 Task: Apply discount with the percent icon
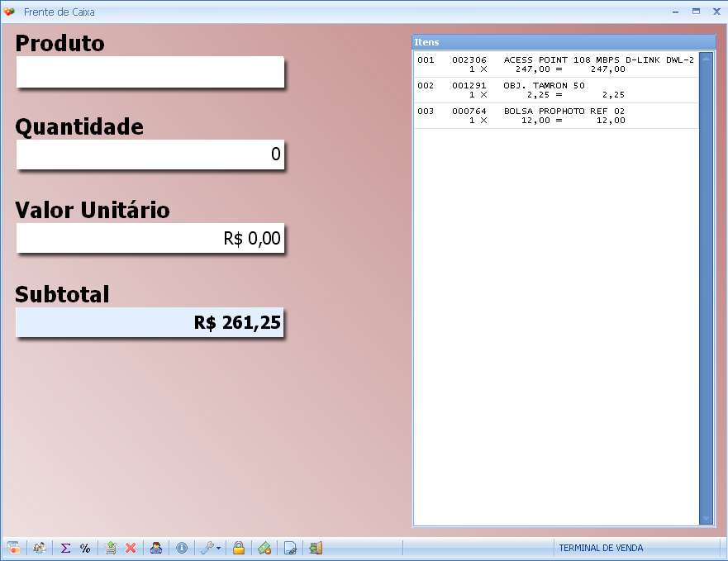[x=85, y=548]
